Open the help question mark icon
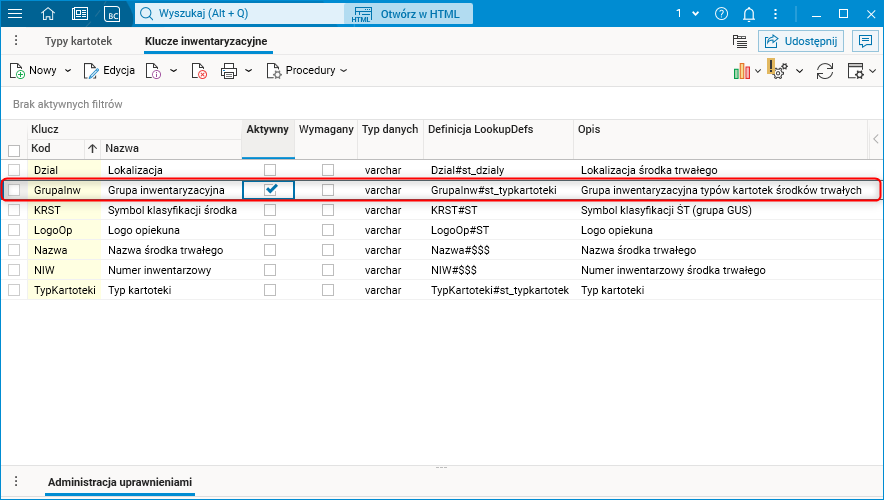The height and width of the screenshot is (500, 884). [721, 14]
